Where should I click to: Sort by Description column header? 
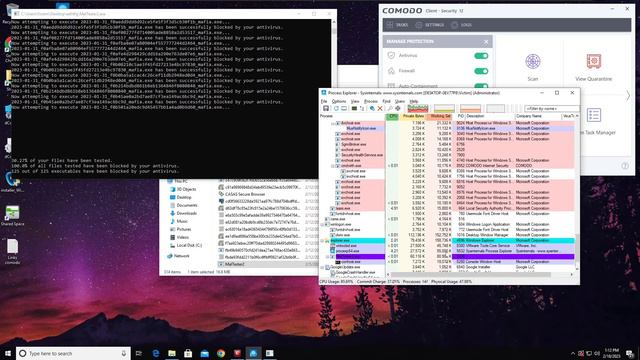[489, 116]
